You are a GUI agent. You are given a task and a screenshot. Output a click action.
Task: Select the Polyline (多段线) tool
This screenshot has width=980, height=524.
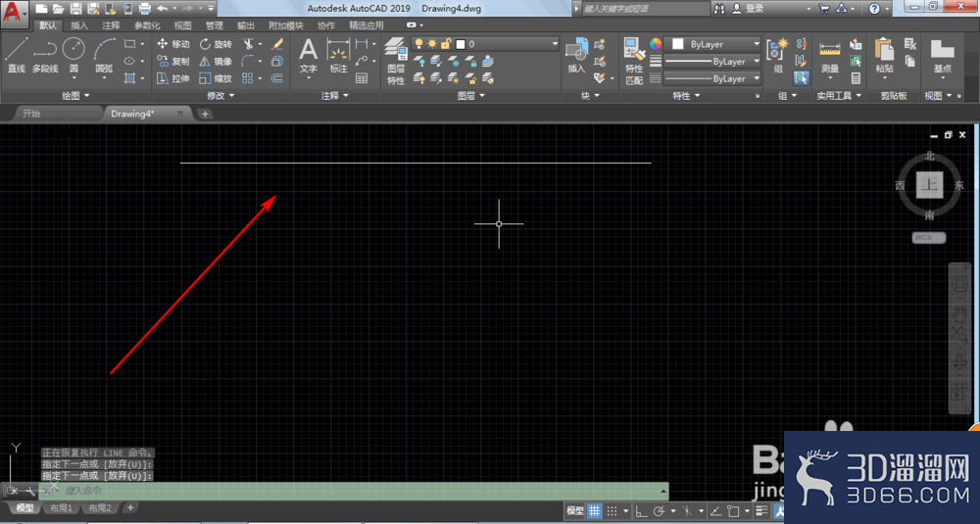coord(45,55)
